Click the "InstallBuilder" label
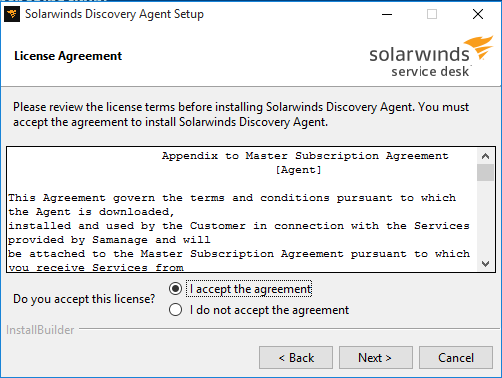This screenshot has width=502, height=378. click(40, 330)
